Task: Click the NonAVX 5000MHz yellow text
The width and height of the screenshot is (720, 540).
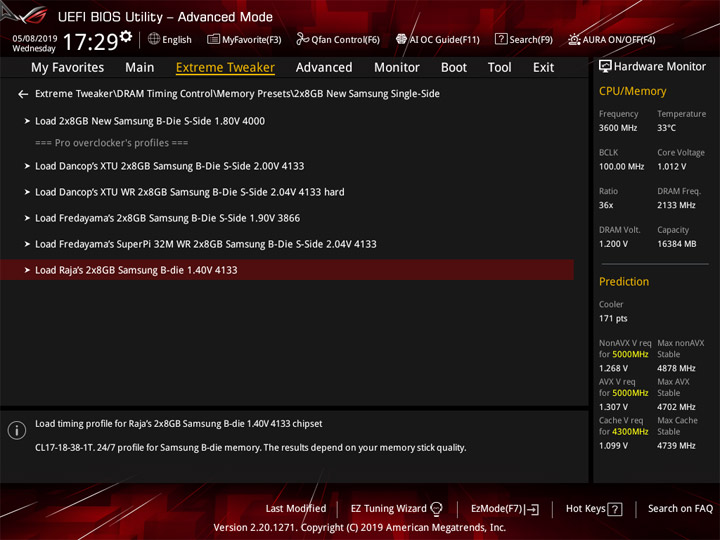Action: pyautogui.click(x=630, y=354)
